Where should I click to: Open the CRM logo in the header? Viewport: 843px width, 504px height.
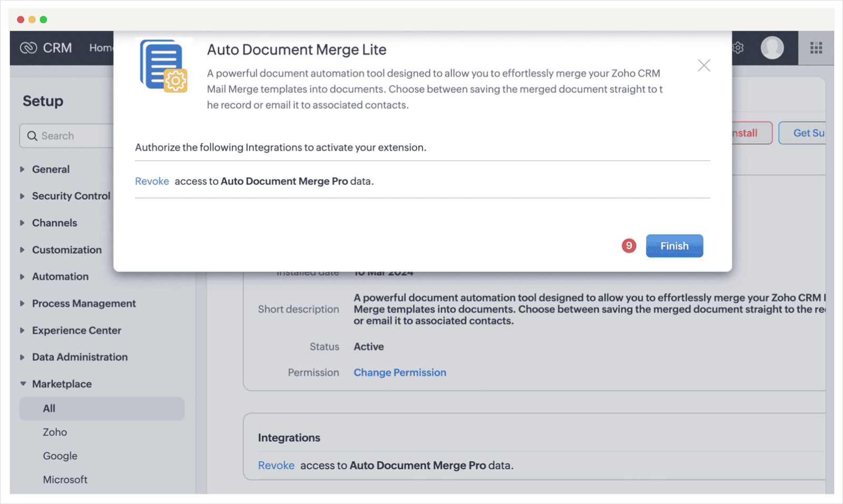click(46, 48)
